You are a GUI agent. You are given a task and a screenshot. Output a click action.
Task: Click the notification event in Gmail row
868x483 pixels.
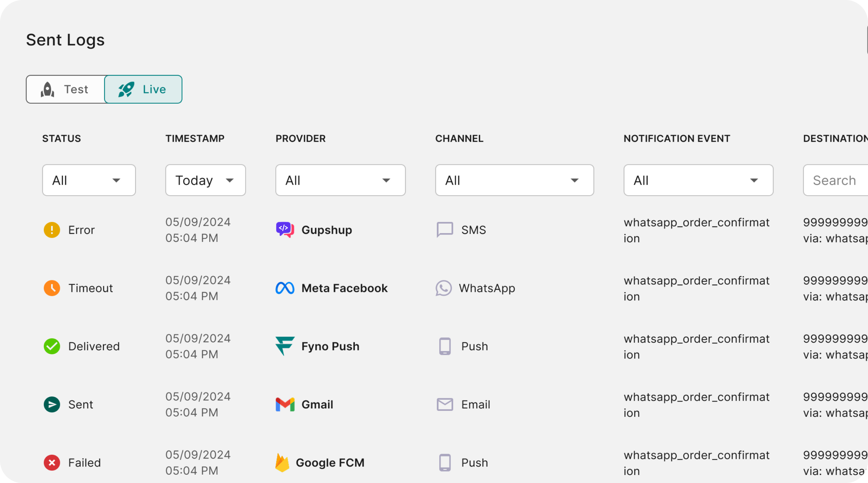pos(696,405)
